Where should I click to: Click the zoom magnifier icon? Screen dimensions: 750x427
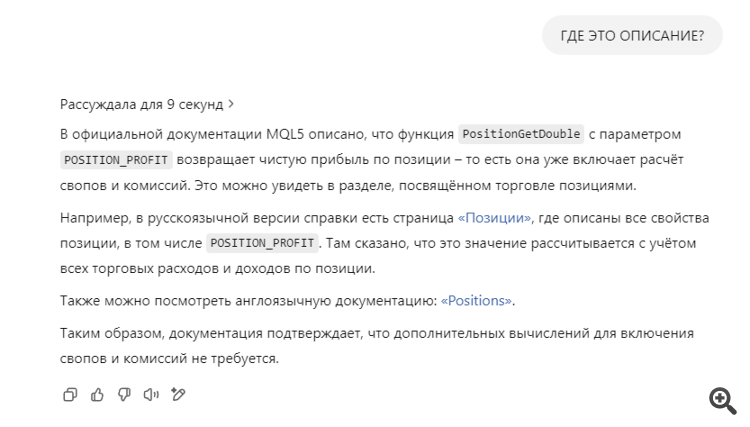tap(722, 401)
